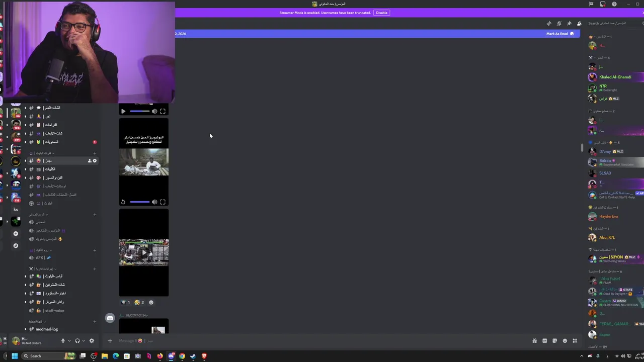Viewport: 644px width, 362px height.
Task: Open microphone input options dropdown arrow
Action: pos(69,341)
